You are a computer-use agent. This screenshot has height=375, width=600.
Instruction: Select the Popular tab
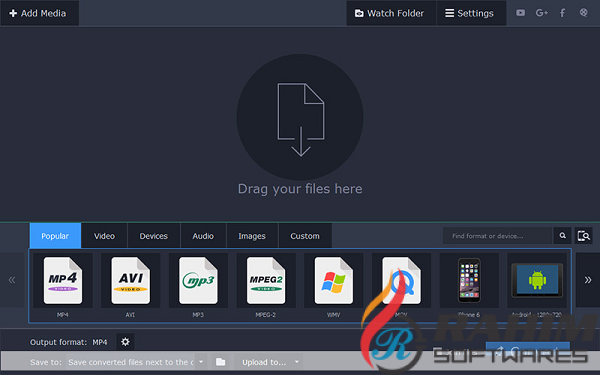[x=55, y=236]
